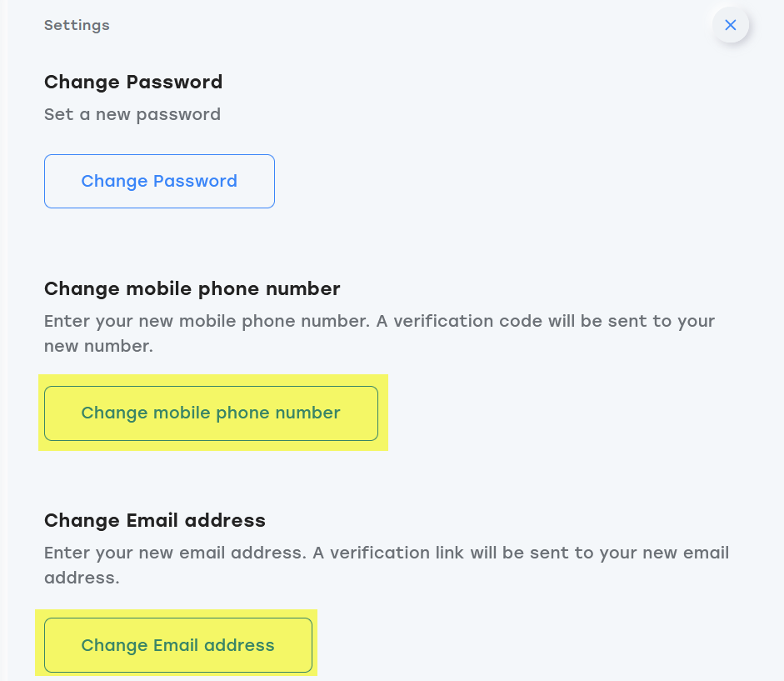Click the highlighted Email address button
The image size is (784, 681).
(178, 645)
